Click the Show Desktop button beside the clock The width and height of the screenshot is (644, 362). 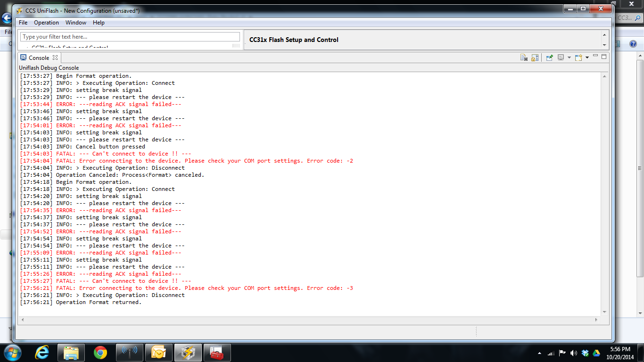click(x=641, y=353)
